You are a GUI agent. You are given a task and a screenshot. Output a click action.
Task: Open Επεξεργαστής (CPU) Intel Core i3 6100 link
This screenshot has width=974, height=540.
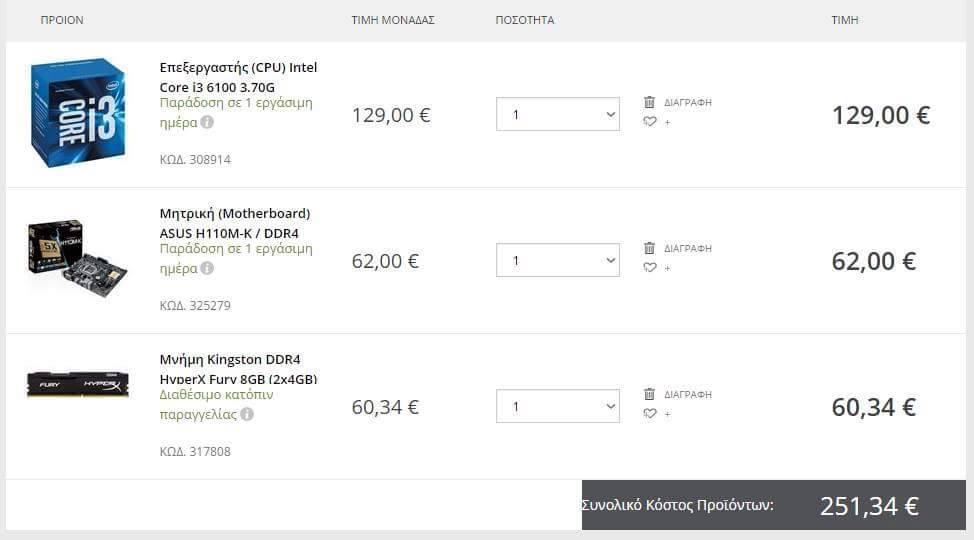point(238,77)
